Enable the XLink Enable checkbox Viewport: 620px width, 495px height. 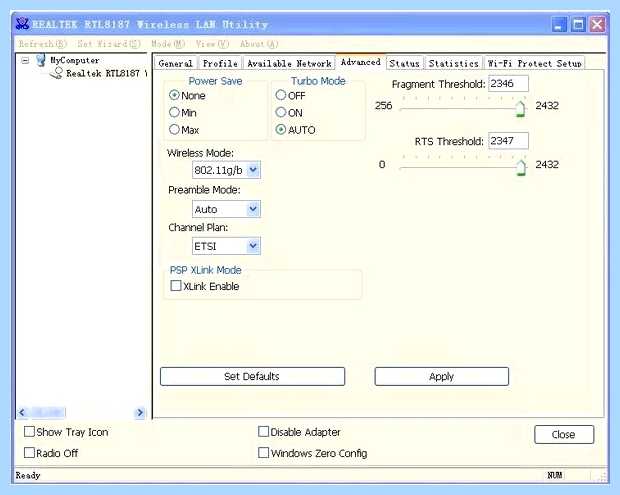(176, 285)
